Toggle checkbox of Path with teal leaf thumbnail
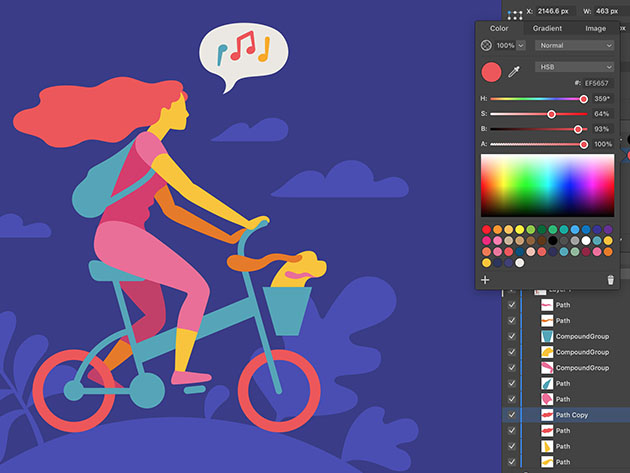Viewport: 630px width, 473px height. pos(511,383)
